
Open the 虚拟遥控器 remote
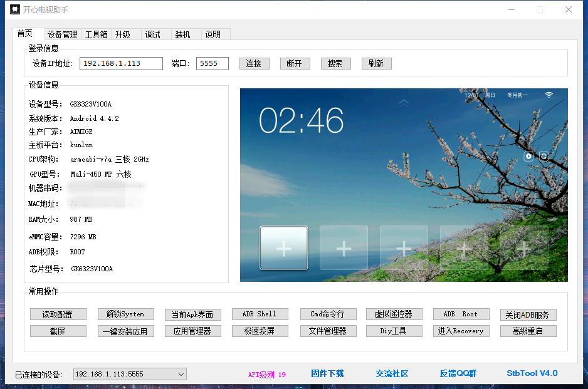(x=394, y=314)
